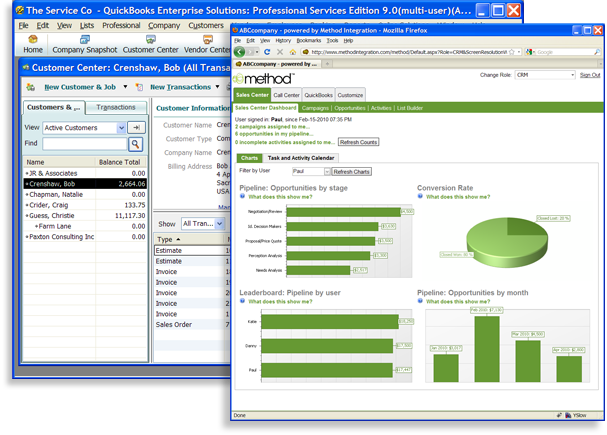Open the Customize tab in Method
The image size is (607, 435).
tap(350, 95)
